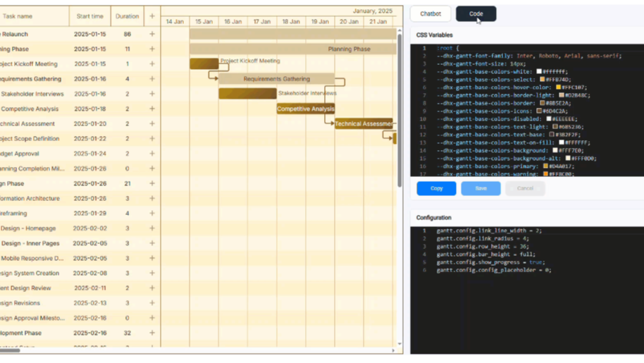Click start date 2025-02-05 of Inner Pages row
Image resolution: width=644 pixels, height=363 pixels.
90,243
